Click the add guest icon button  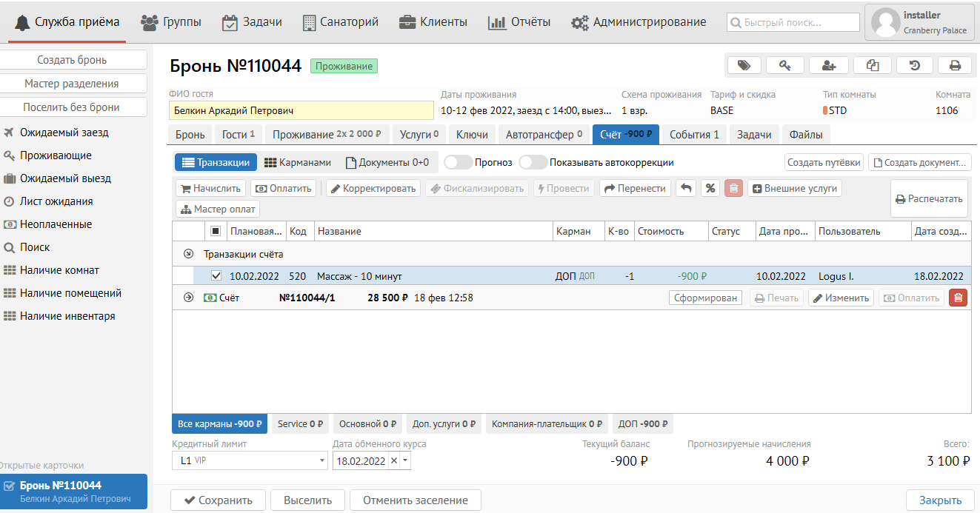click(x=829, y=65)
